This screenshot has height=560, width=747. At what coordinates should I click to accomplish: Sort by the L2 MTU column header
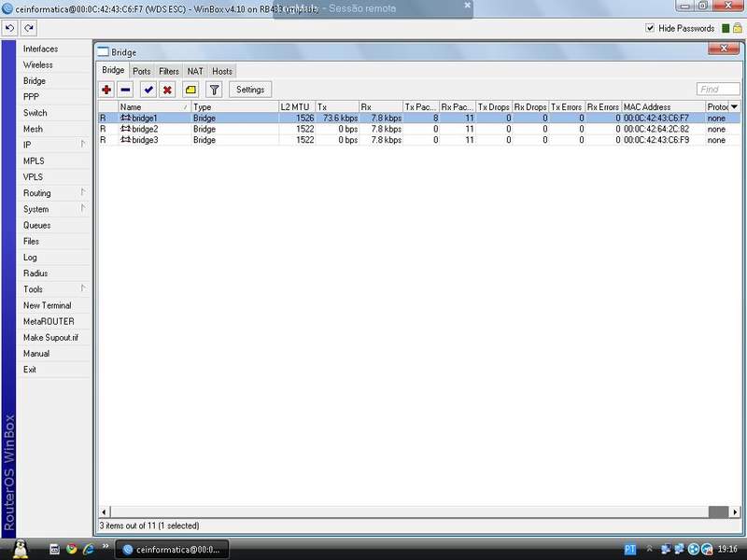pyautogui.click(x=297, y=106)
